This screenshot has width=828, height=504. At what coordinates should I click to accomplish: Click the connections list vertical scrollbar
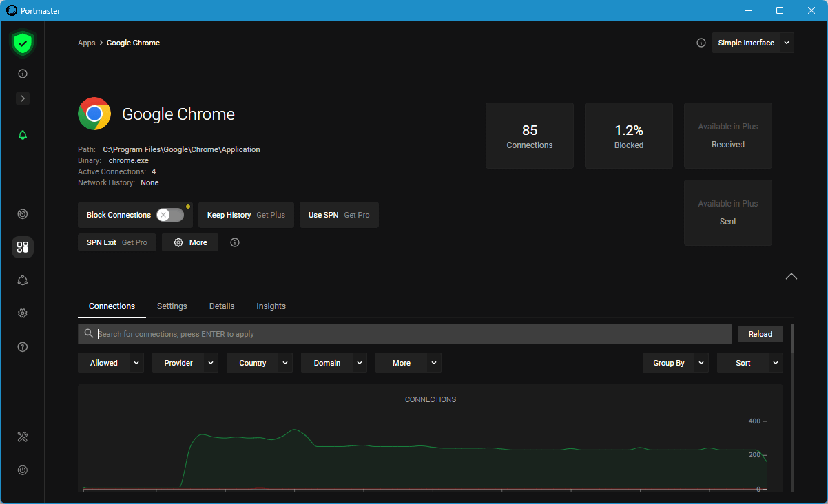pyautogui.click(x=792, y=337)
